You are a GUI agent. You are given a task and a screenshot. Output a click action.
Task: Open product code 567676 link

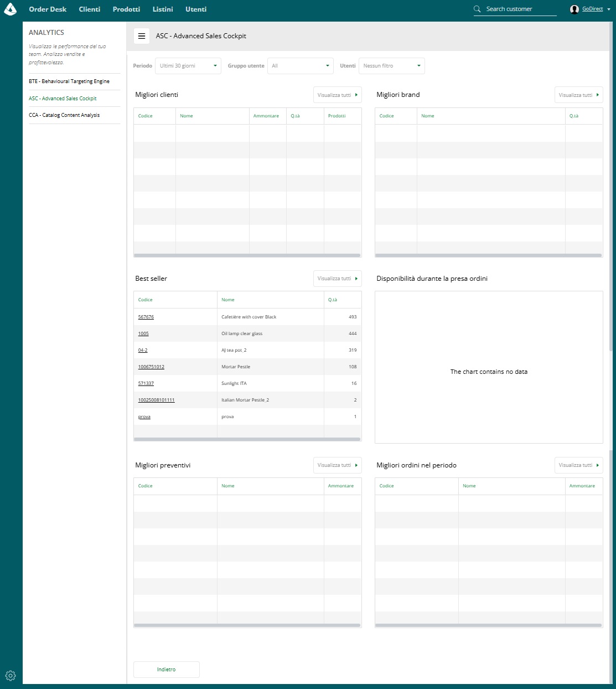click(146, 317)
